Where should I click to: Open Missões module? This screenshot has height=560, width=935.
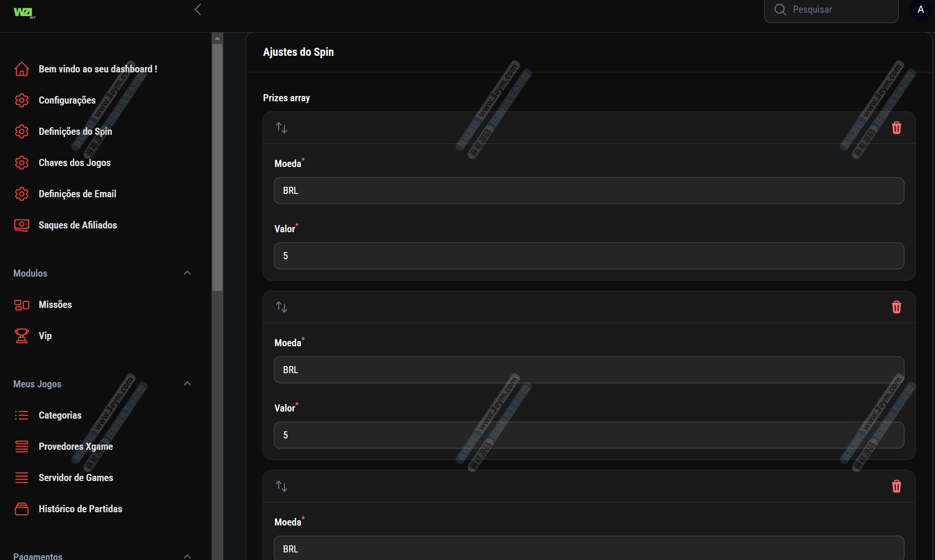coord(55,305)
